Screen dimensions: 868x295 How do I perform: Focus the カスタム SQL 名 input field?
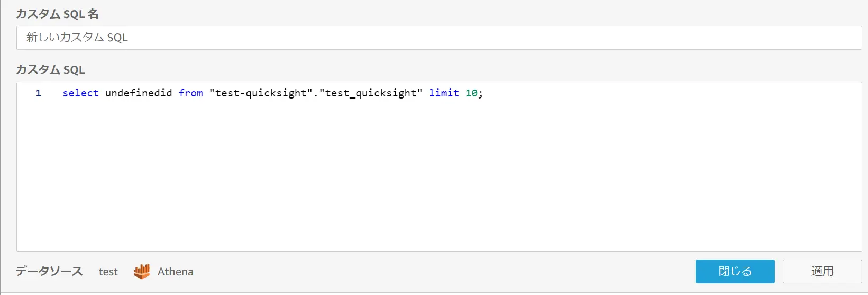[439, 38]
